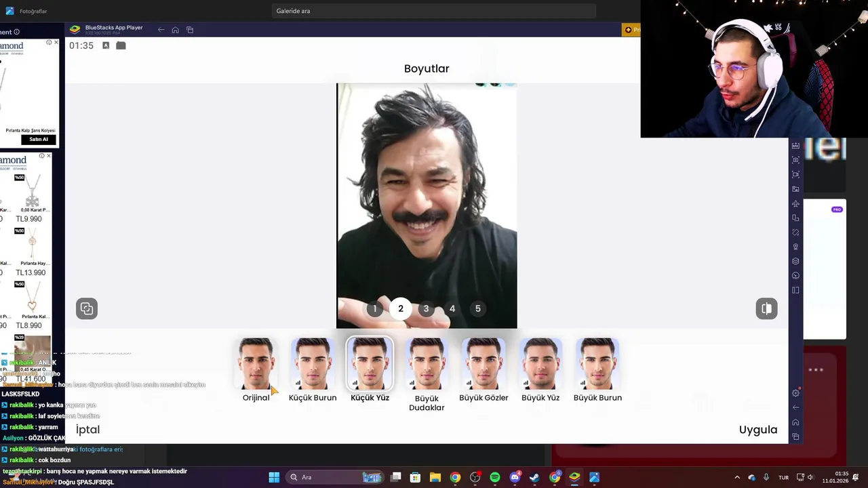Set effect intensity level 3
This screenshot has width=868, height=488.
[426, 309]
